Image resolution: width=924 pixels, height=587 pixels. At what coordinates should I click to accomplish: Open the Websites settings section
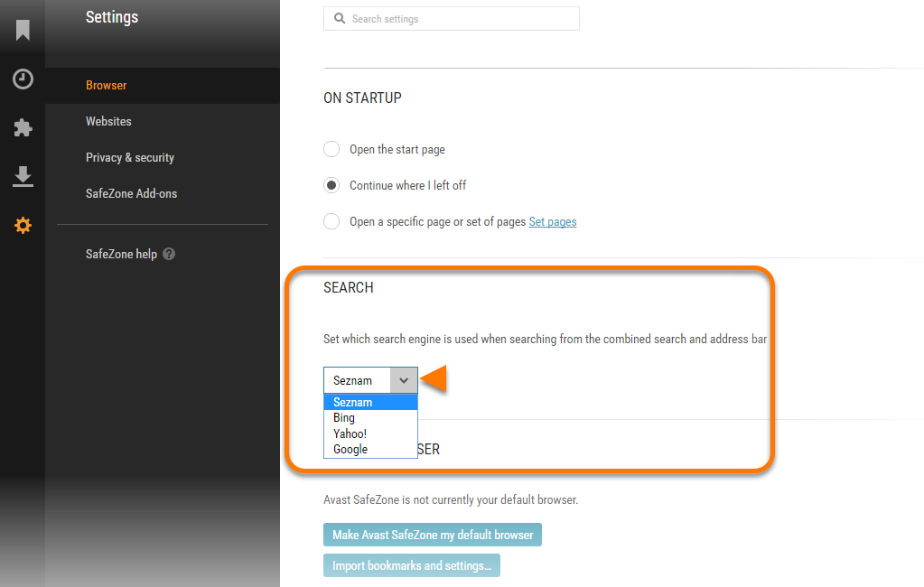point(108,121)
